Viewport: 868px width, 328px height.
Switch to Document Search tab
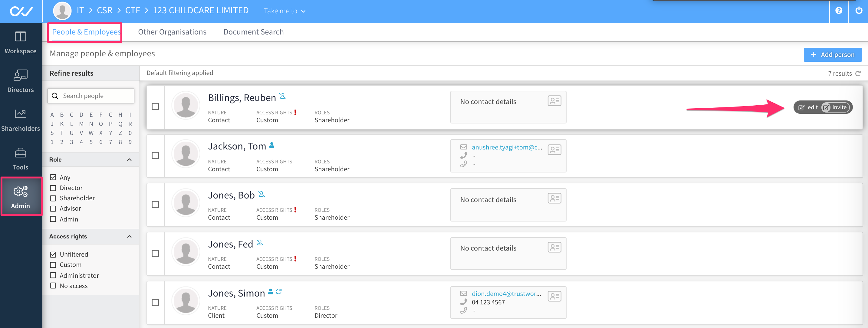253,32
